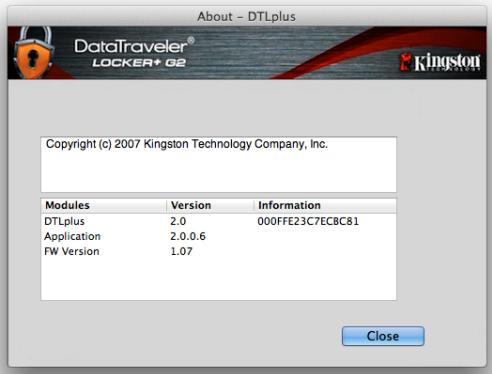Sort by the Information column header
Screen dimensions: 492x374
coord(325,205)
